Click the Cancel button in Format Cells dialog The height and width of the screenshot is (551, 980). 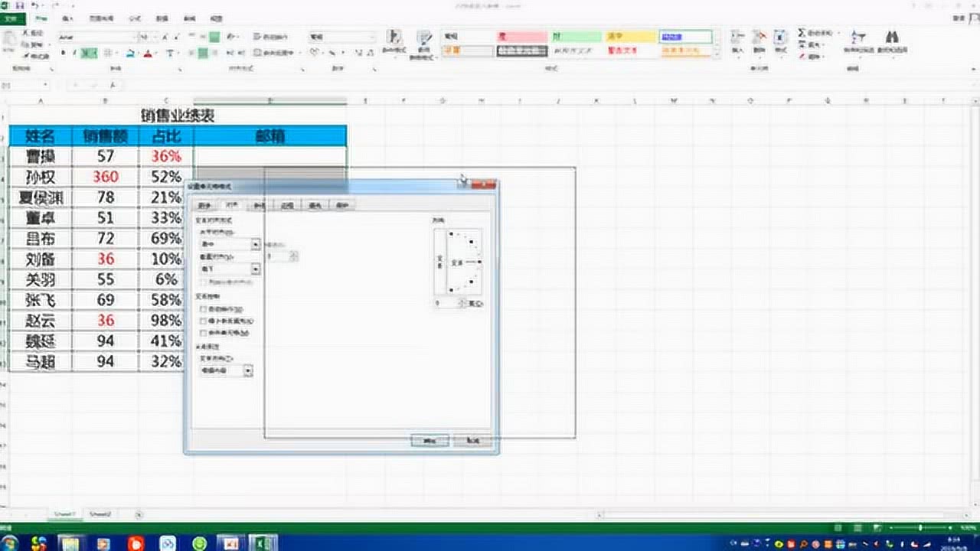(x=472, y=441)
